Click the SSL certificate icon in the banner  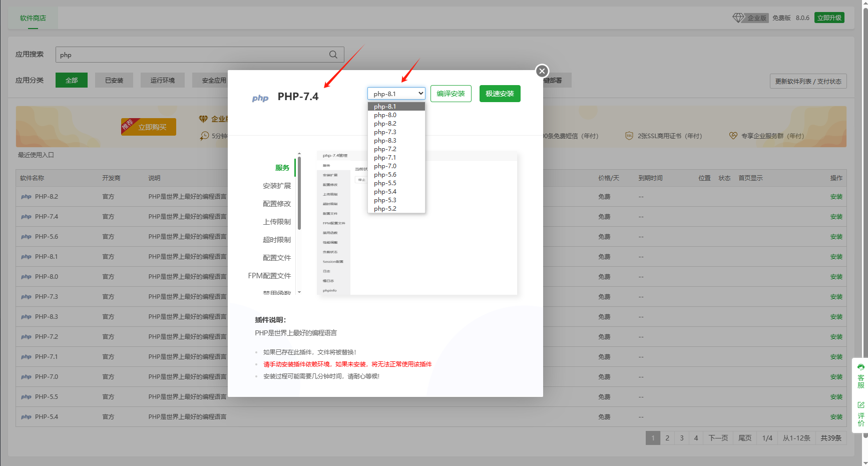coord(629,136)
